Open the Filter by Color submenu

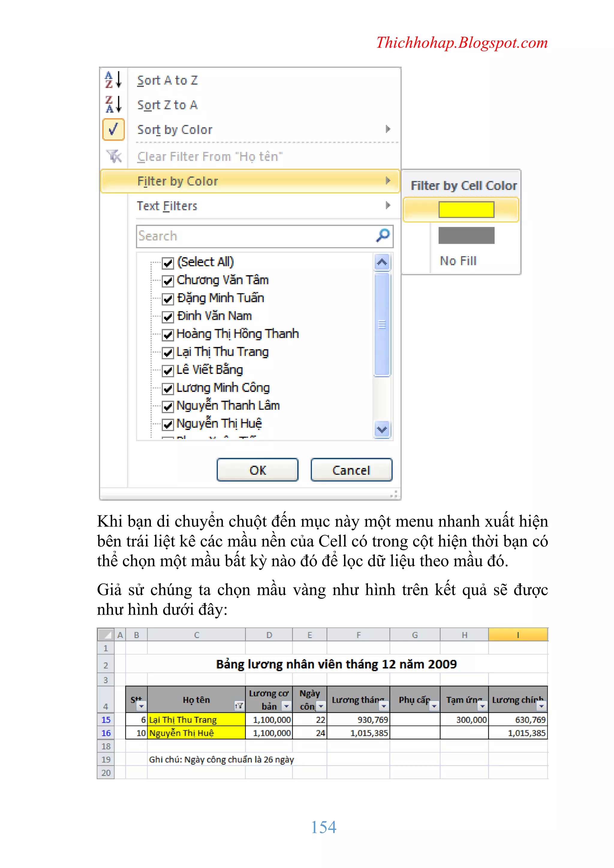tap(250, 181)
